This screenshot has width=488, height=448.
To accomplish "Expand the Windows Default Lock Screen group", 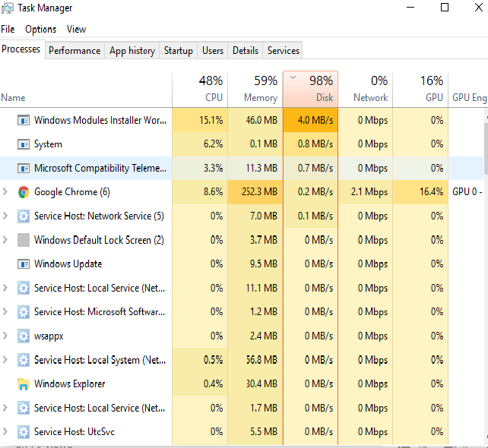I will tap(5, 240).
